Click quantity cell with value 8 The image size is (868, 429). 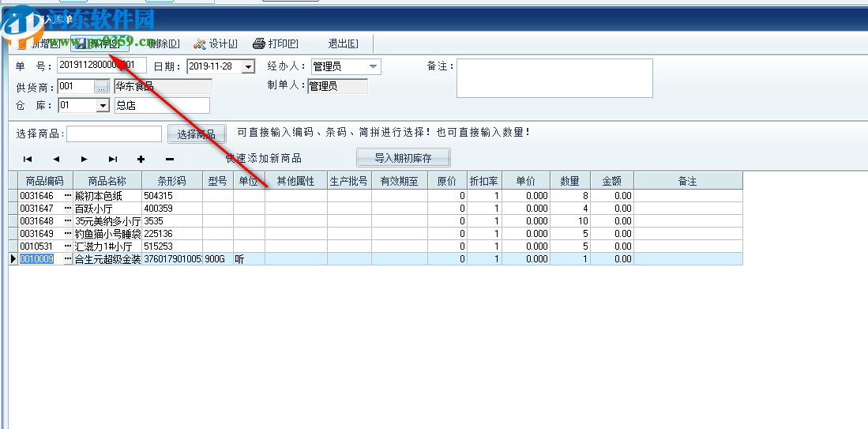(570, 195)
